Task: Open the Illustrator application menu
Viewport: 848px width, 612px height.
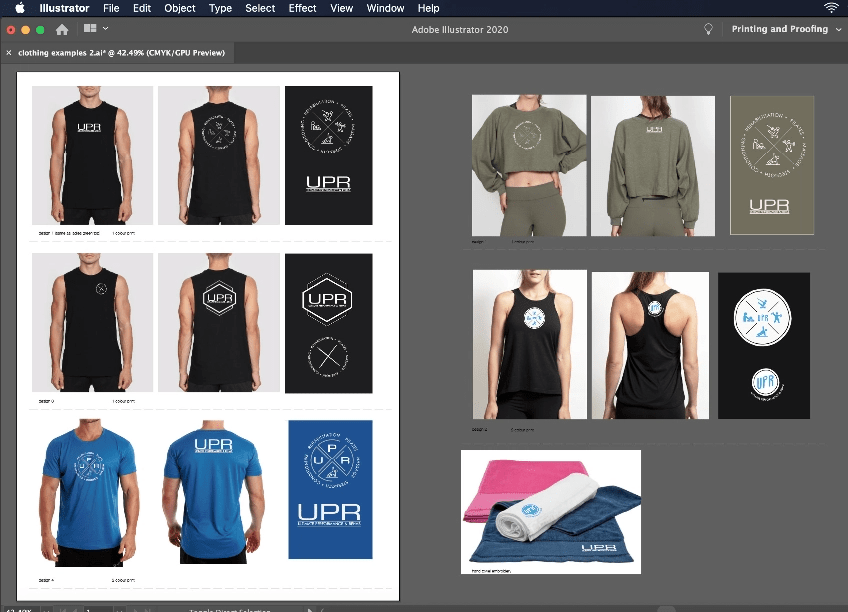Action: 64,8
